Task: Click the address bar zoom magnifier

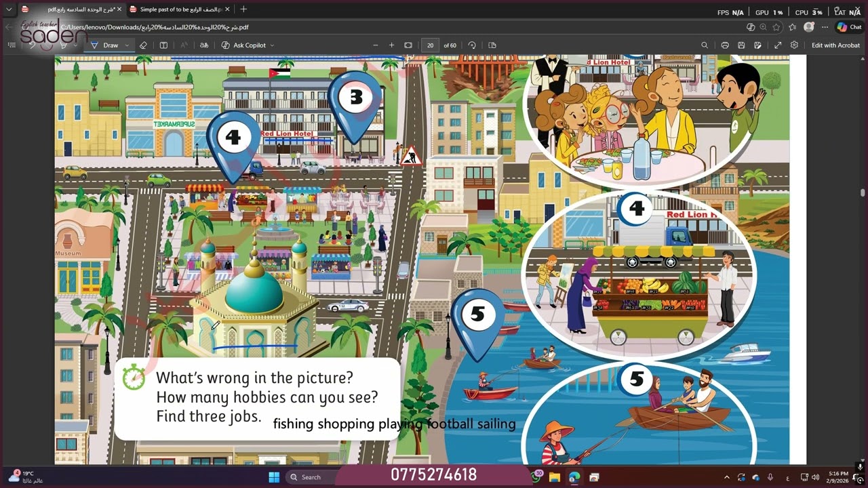Action: (764, 27)
